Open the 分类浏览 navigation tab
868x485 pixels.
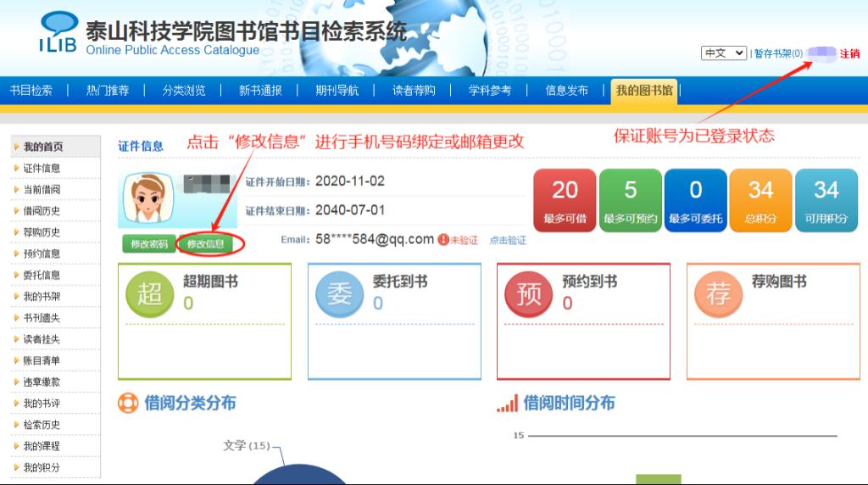click(184, 90)
